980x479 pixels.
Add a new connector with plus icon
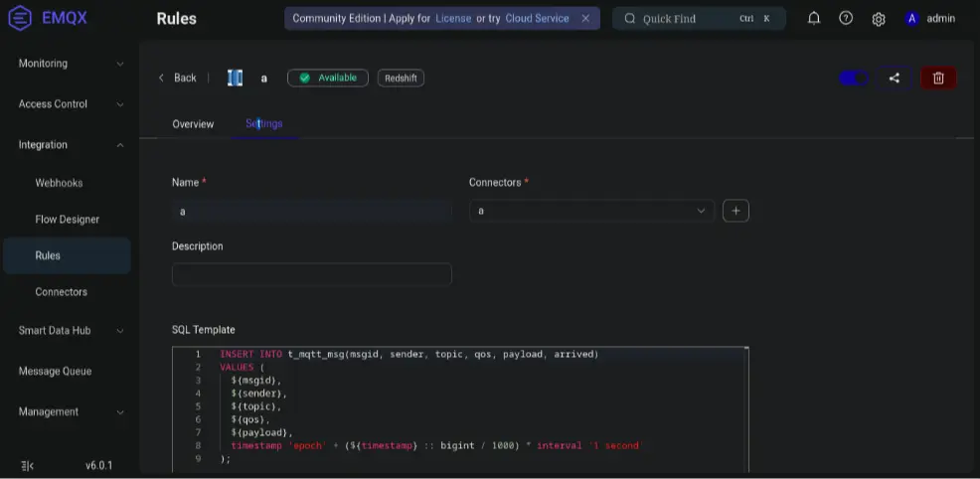tap(735, 211)
